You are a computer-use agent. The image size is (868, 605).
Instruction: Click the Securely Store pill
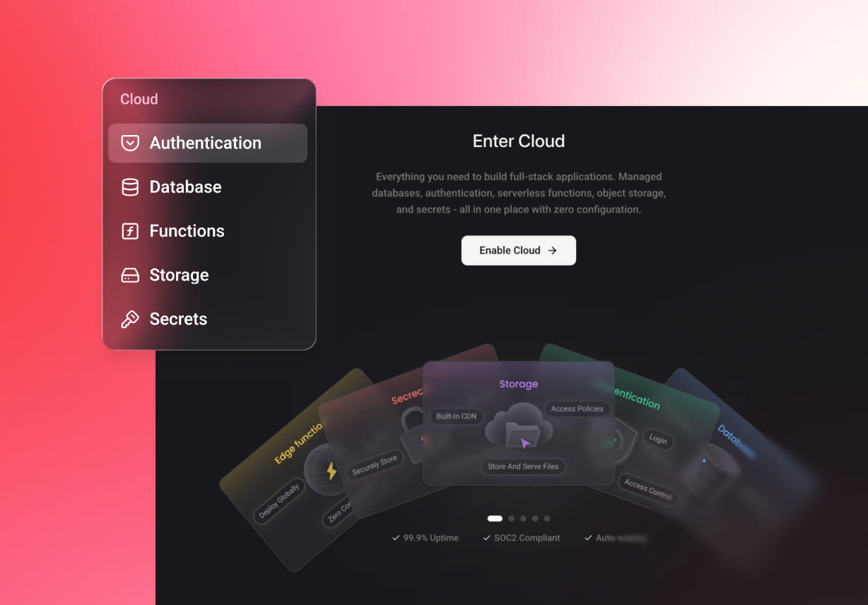click(x=375, y=465)
